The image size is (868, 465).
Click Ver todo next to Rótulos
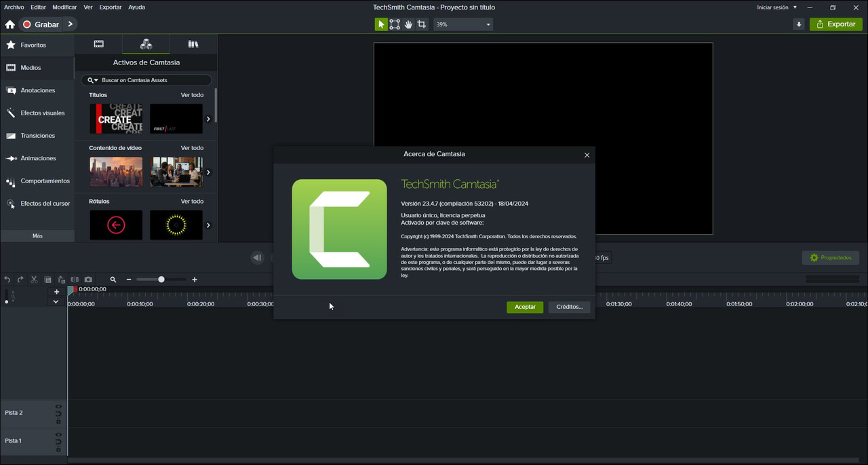[192, 202]
